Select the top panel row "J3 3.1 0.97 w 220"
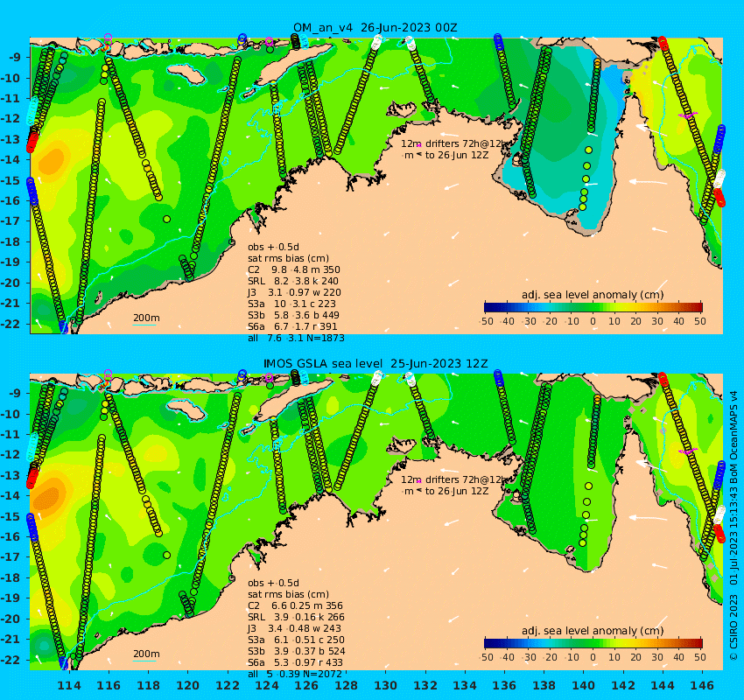Image resolution: width=744 pixels, height=700 pixels. tap(294, 292)
